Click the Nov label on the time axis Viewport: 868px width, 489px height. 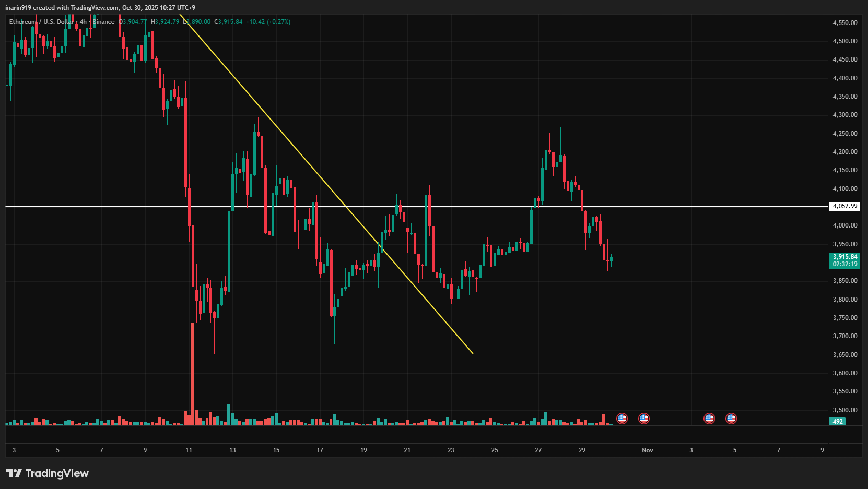[647, 450]
